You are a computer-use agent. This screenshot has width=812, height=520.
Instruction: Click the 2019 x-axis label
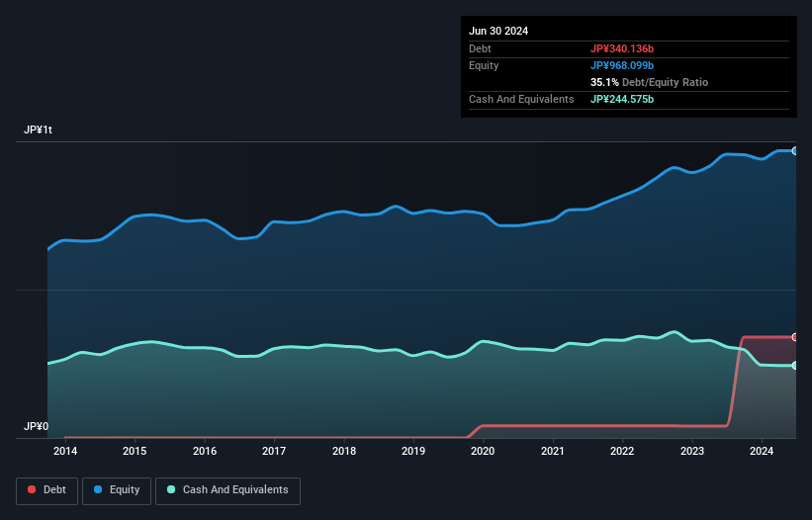tap(413, 451)
